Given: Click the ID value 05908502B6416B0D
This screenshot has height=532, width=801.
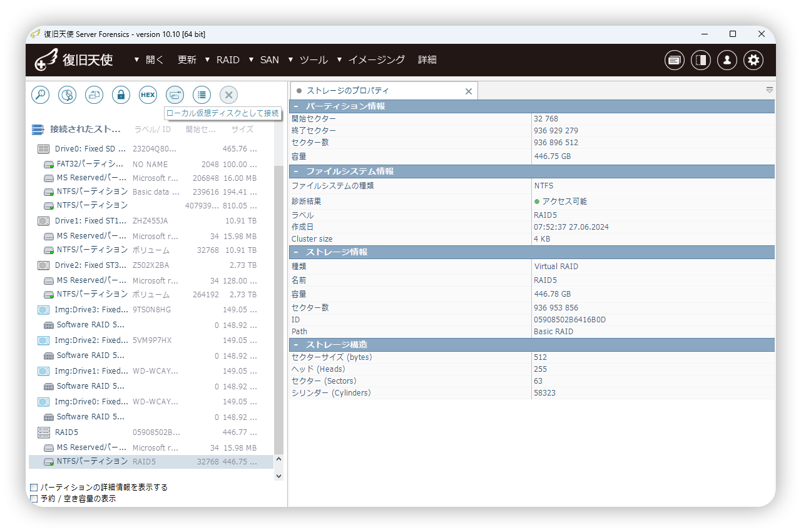Looking at the screenshot, I should [x=569, y=320].
